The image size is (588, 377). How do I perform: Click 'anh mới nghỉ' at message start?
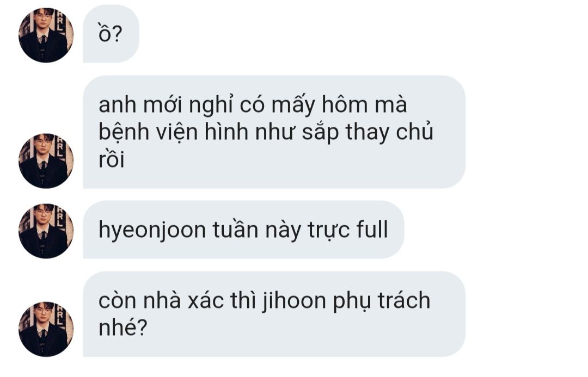(x=166, y=105)
